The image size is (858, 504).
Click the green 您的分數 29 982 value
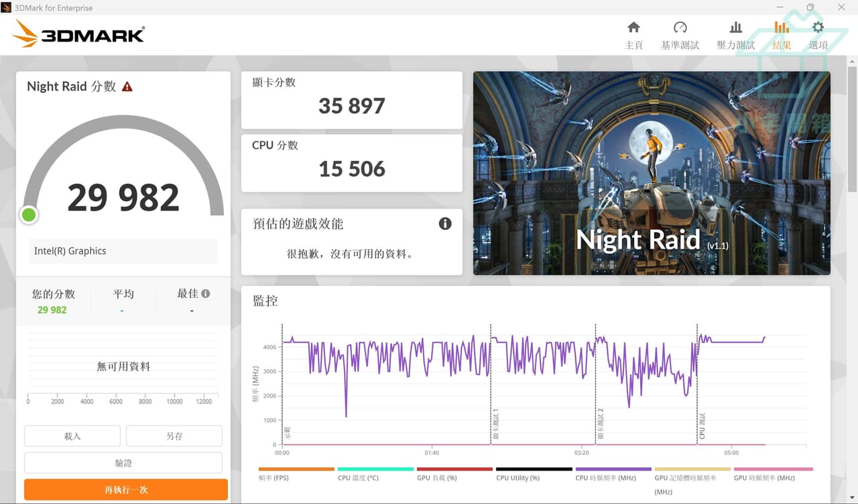(52, 310)
